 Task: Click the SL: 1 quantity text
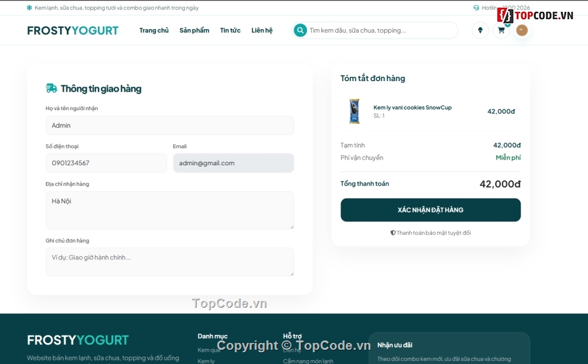[x=379, y=116]
